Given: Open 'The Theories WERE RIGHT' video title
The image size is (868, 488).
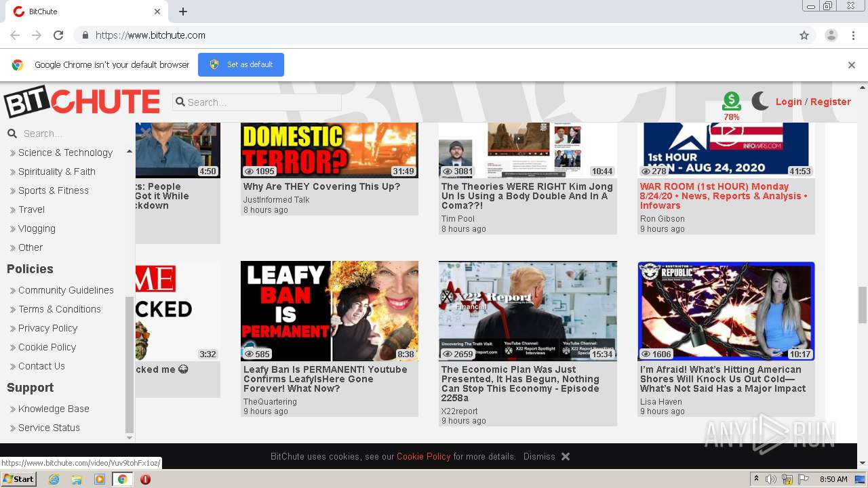Looking at the screenshot, I should 527,196.
